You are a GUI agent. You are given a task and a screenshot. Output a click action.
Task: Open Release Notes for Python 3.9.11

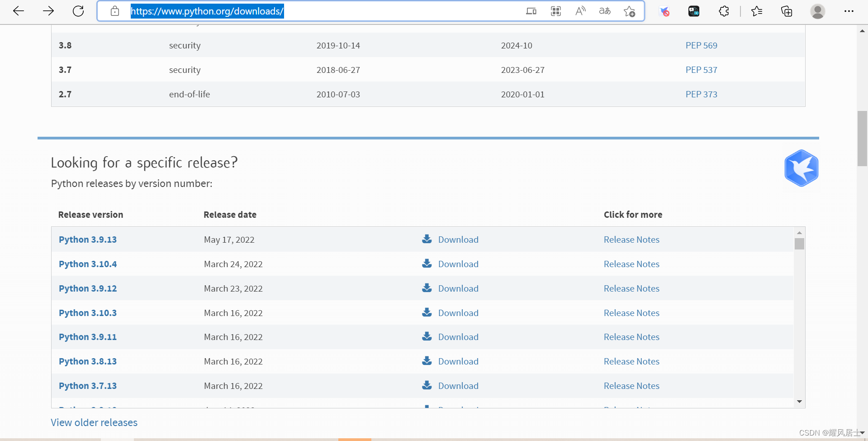pos(631,337)
